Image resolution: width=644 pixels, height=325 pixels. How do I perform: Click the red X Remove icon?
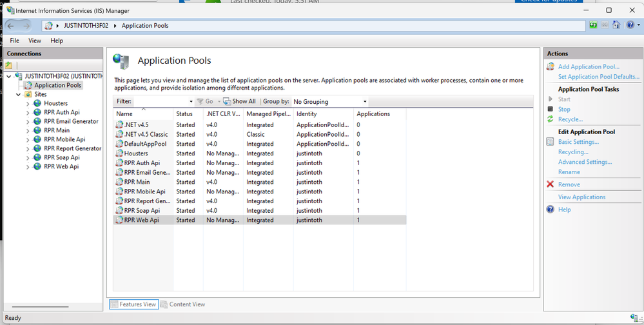click(551, 184)
